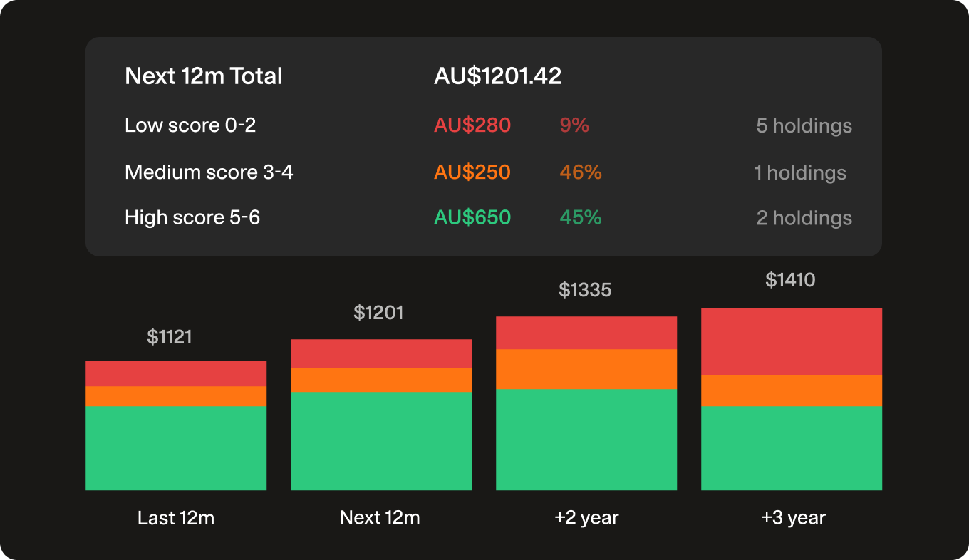
Task: Click the Medium score 3-4 row label
Action: [x=209, y=172]
